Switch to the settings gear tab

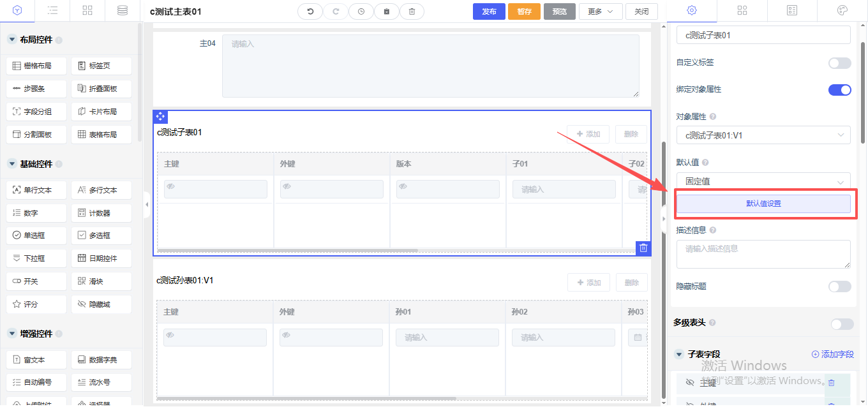pyautogui.click(x=691, y=11)
